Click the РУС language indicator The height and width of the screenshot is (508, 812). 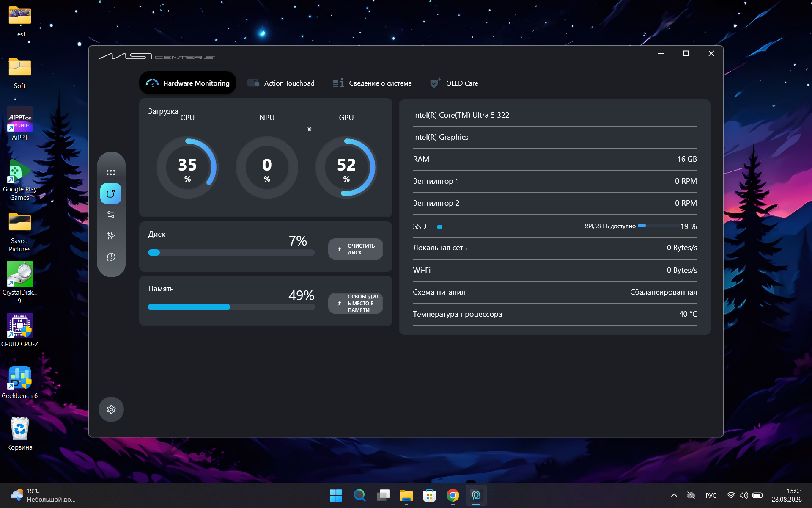711,495
